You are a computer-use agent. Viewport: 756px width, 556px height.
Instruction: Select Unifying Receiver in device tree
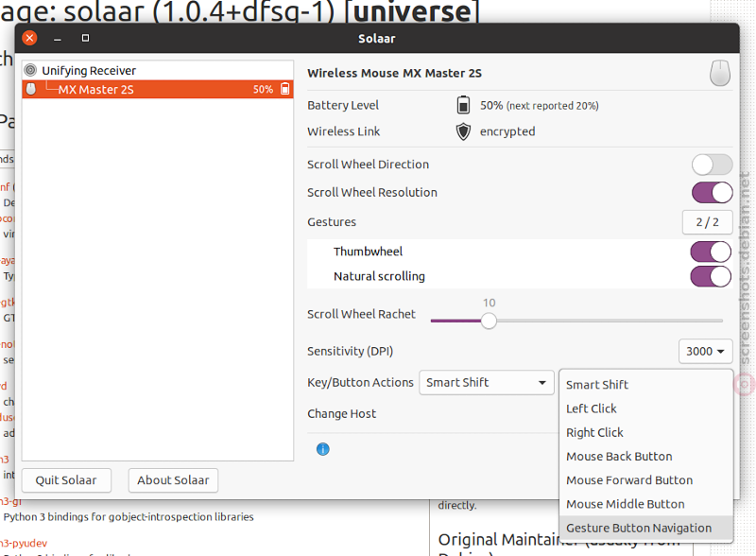point(157,71)
